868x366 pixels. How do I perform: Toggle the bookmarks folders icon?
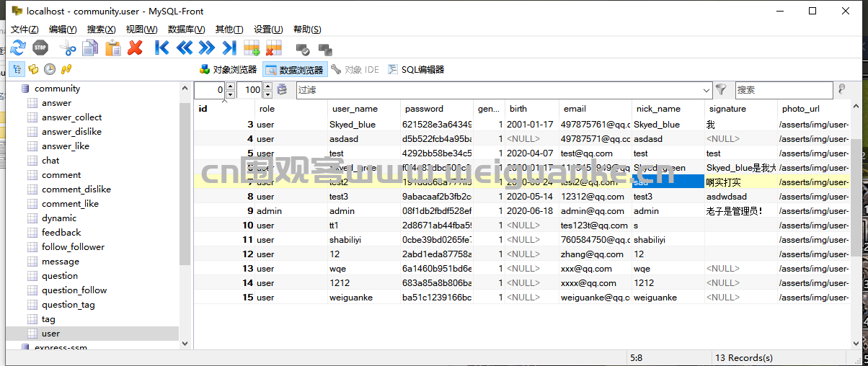[x=33, y=69]
